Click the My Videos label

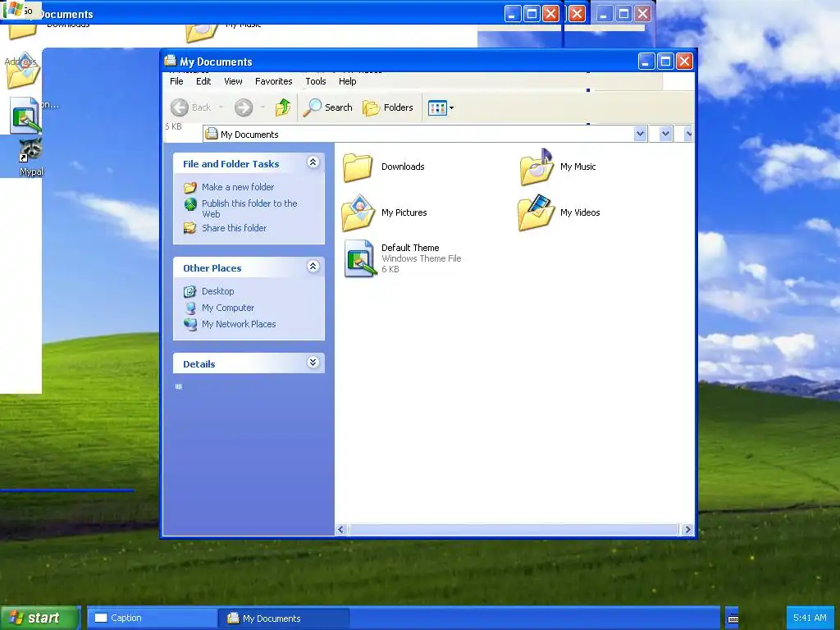coord(580,212)
